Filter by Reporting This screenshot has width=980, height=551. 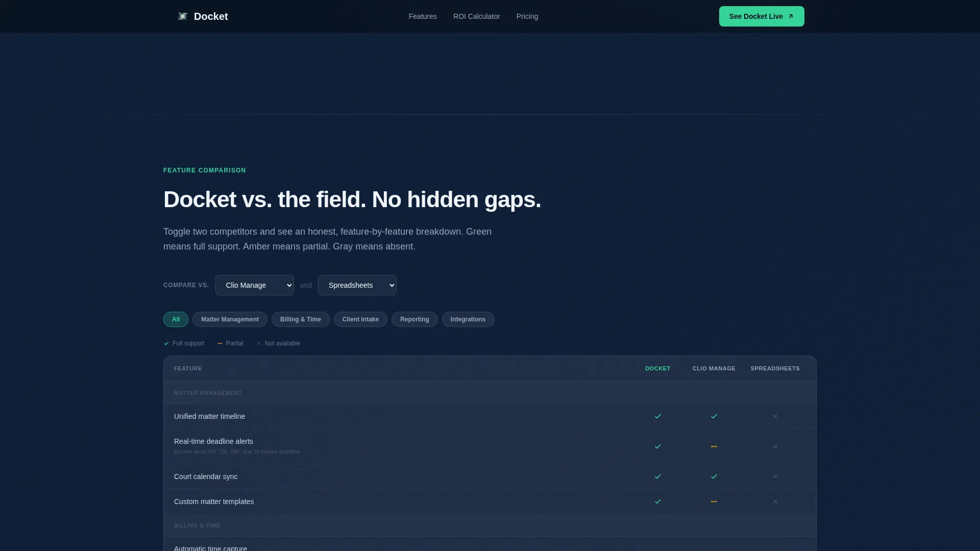(414, 319)
